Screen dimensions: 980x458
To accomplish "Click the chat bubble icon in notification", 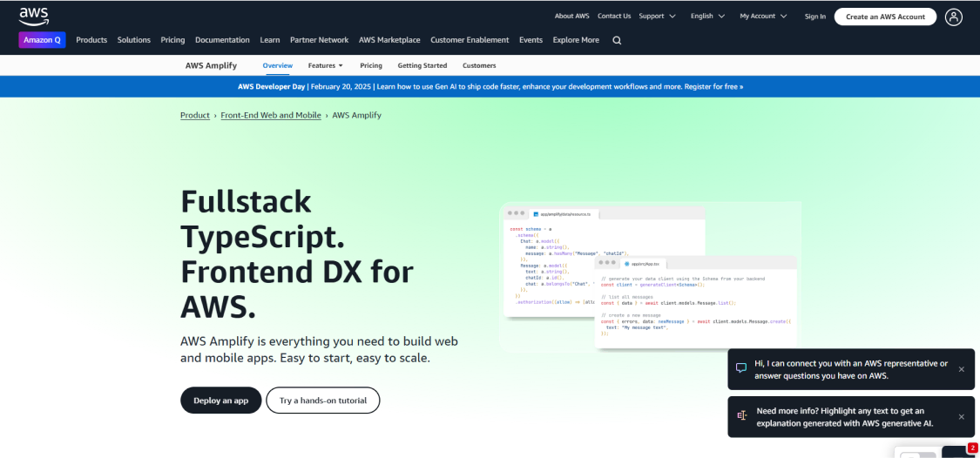I will (x=741, y=368).
